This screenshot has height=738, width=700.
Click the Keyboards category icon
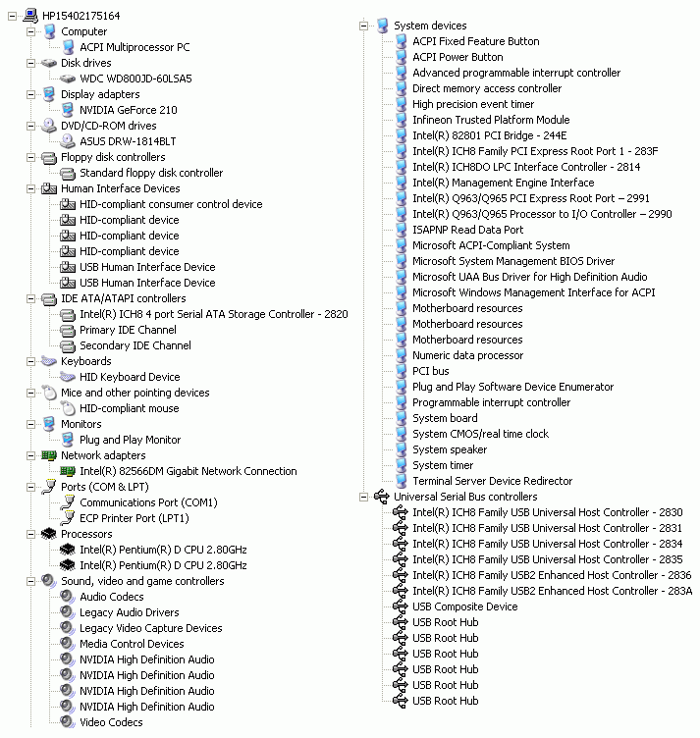pyautogui.click(x=49, y=361)
